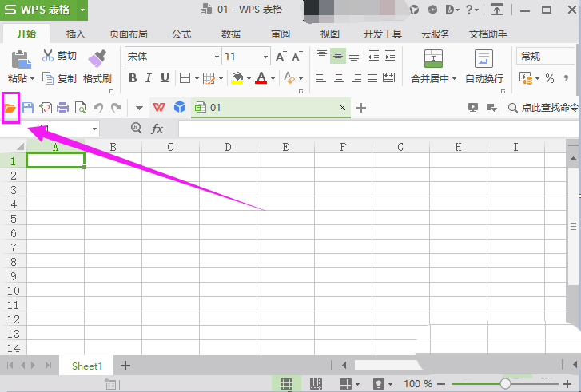Switch to the 页面布局 tab
The width and height of the screenshot is (581, 392).
[128, 34]
